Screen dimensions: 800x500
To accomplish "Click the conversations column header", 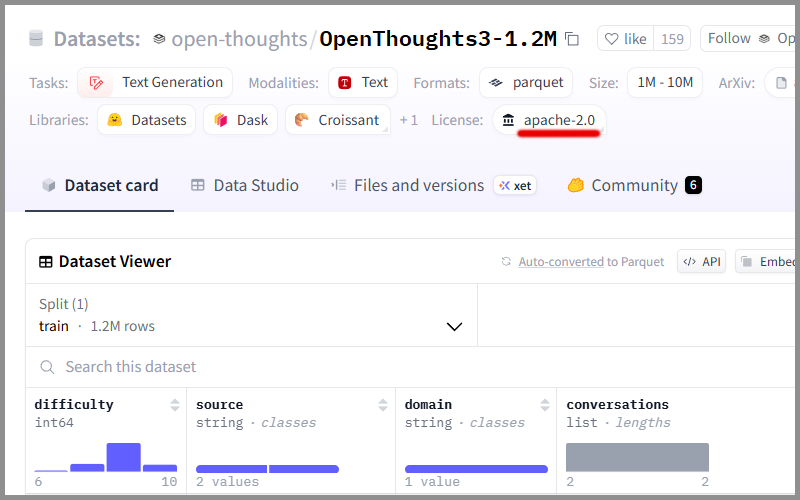I will (617, 405).
